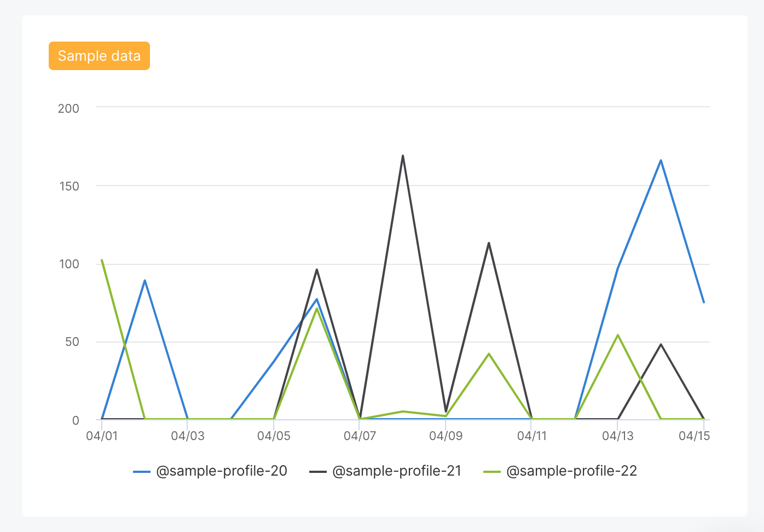Click the Sample data badge
The width and height of the screenshot is (764, 532).
point(99,55)
